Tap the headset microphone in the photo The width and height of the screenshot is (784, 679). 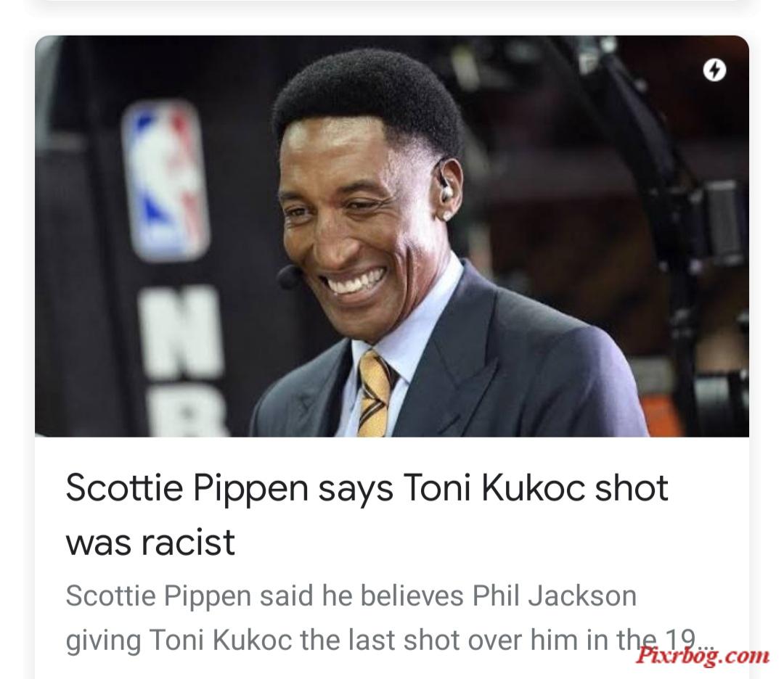[288, 276]
